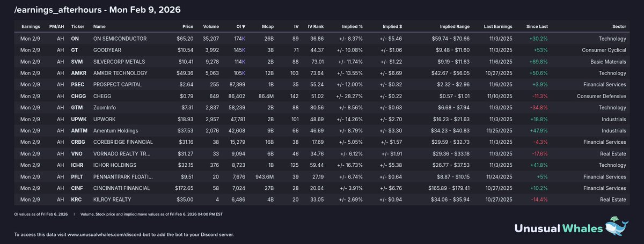This screenshot has height=244, width=644.
Task: Select the CINF Cincinnati Financial price cell
Action: pyautogui.click(x=184, y=188)
